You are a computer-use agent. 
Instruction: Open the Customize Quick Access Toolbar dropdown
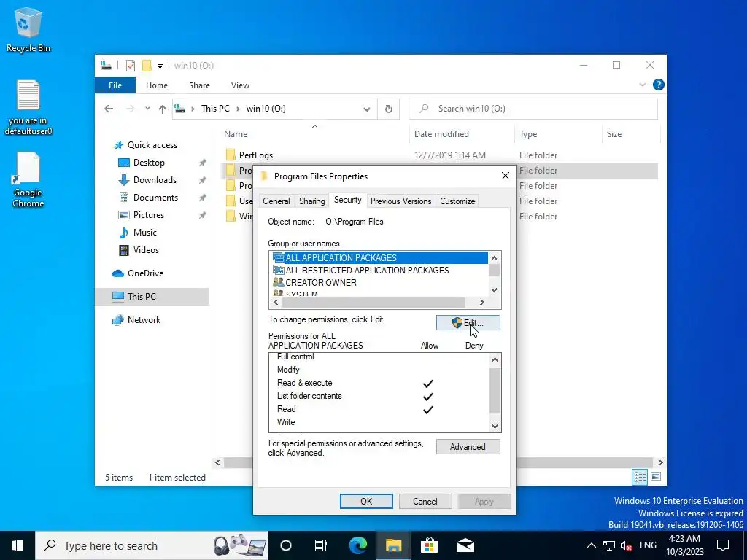[x=160, y=66]
